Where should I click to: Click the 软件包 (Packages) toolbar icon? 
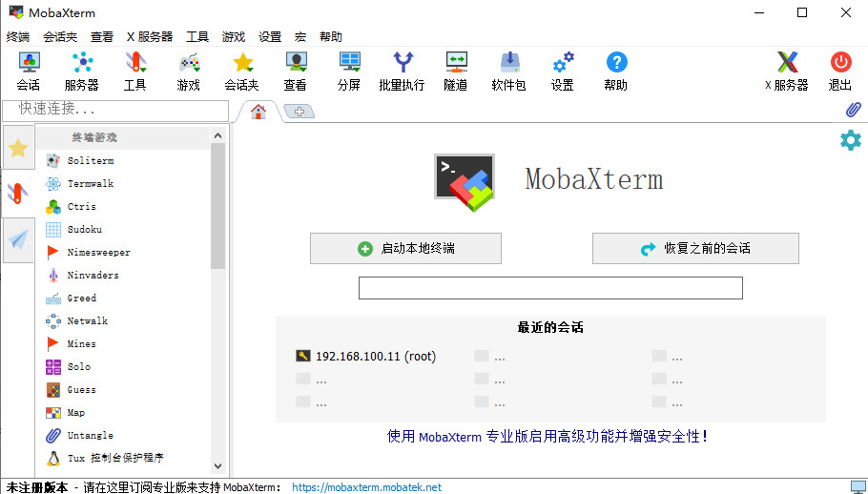(x=509, y=72)
